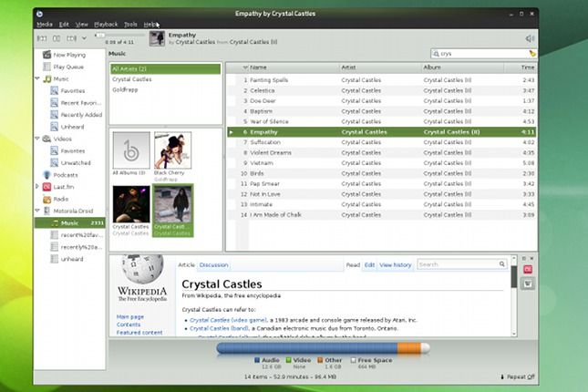
Task: Open Unheard playlist under Music
Action: coord(72,127)
